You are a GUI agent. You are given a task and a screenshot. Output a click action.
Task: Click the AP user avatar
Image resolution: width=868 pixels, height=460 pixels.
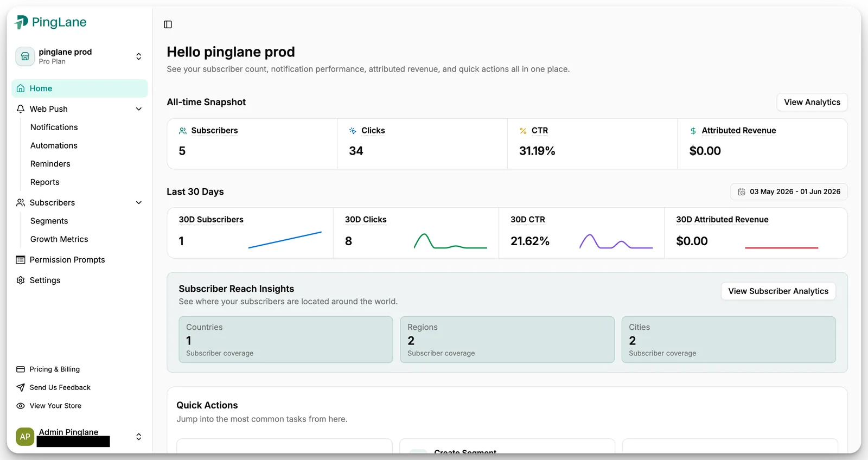point(25,437)
